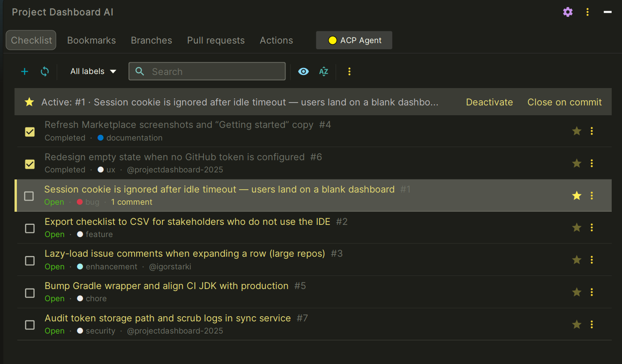Refresh the checklist with sync icon

point(45,71)
